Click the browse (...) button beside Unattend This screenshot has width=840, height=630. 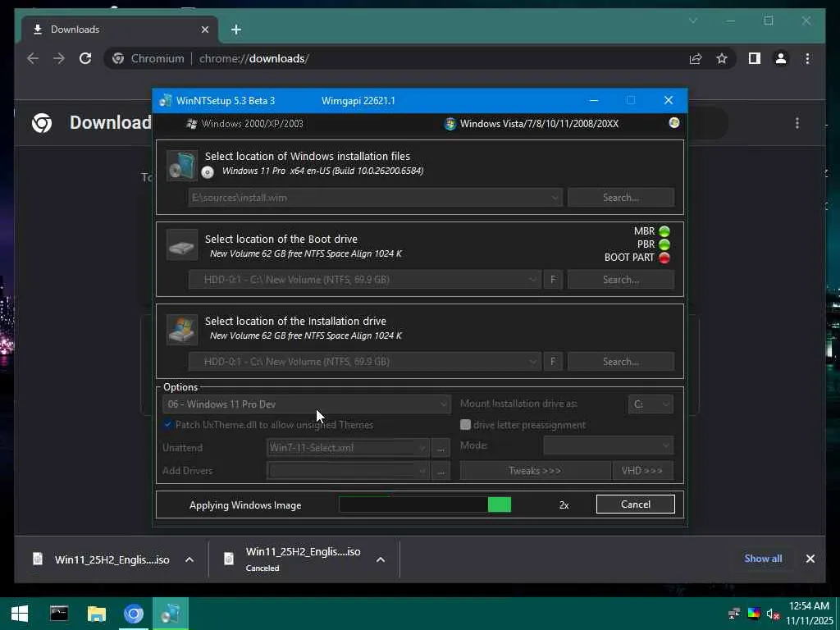pos(441,448)
